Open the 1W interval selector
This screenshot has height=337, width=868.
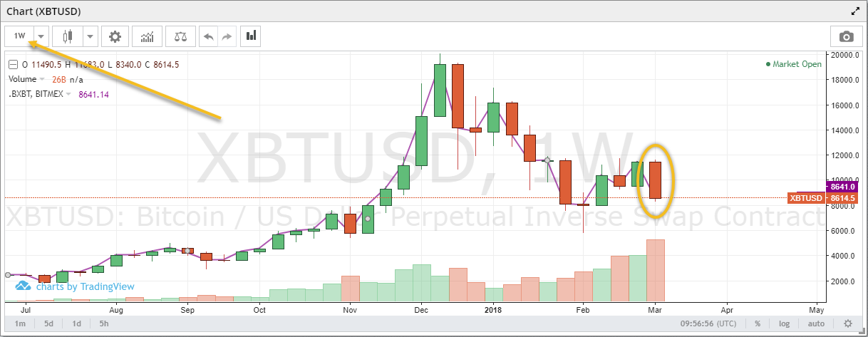click(19, 36)
